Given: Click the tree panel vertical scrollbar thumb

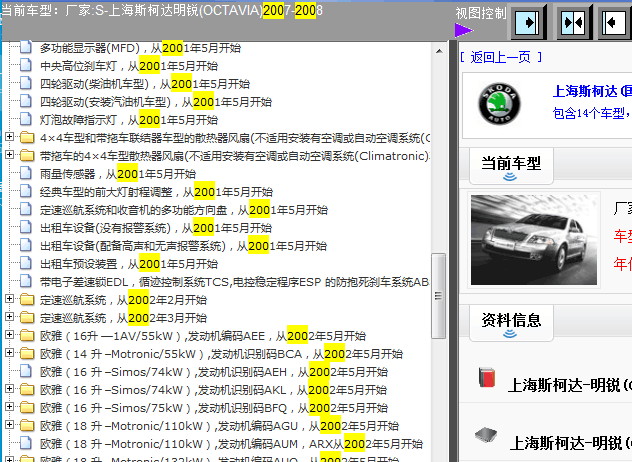Looking at the screenshot, I should click(x=439, y=296).
